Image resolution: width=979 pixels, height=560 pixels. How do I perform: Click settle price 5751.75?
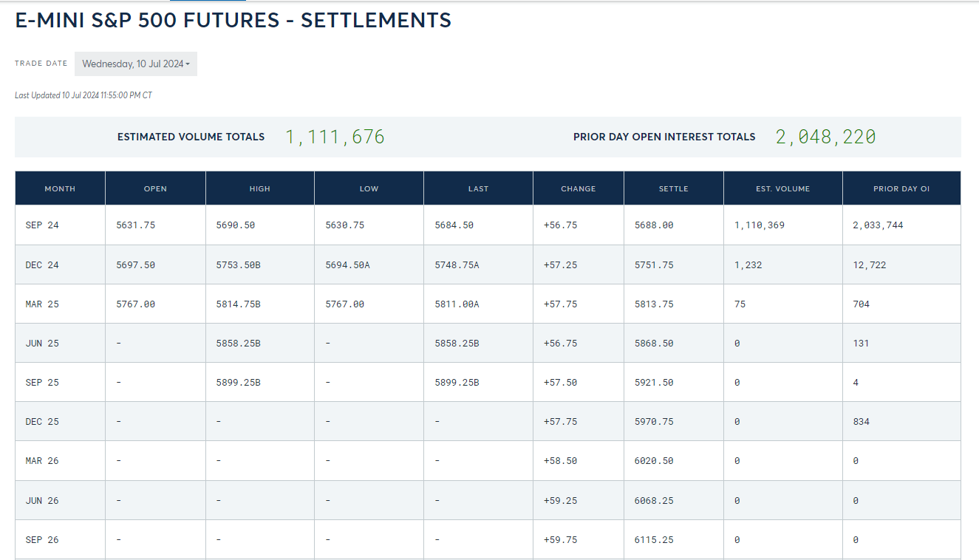(654, 264)
